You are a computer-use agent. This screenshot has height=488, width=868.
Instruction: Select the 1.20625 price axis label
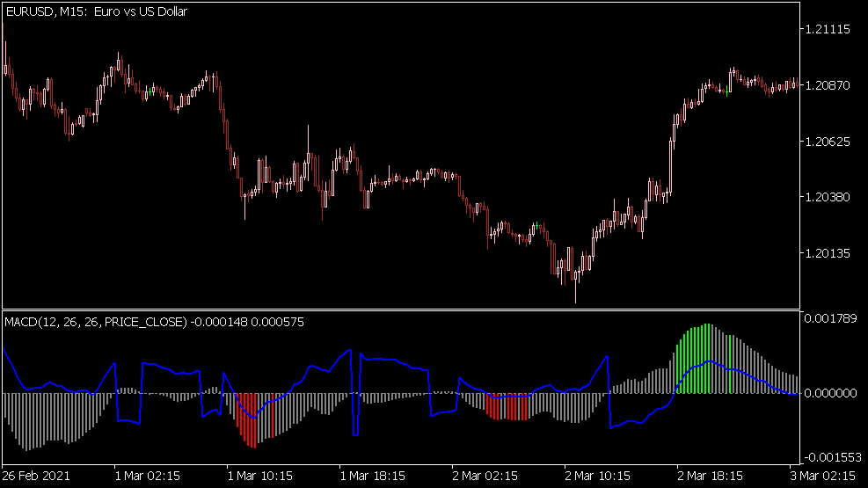click(828, 141)
